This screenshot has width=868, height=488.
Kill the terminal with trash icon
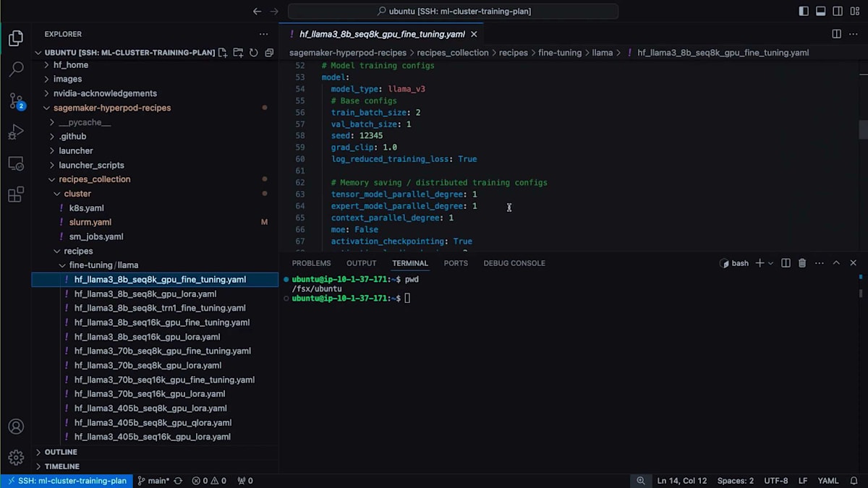(802, 263)
